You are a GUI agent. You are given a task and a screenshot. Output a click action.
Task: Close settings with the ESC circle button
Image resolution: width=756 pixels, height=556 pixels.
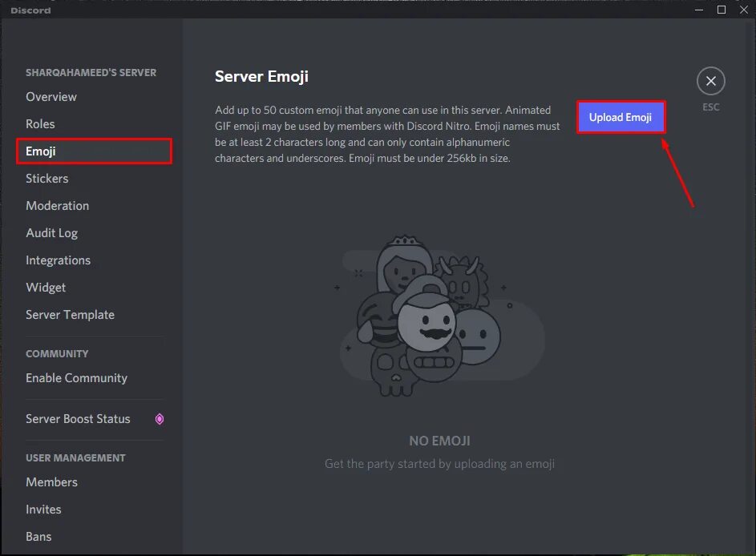(710, 81)
